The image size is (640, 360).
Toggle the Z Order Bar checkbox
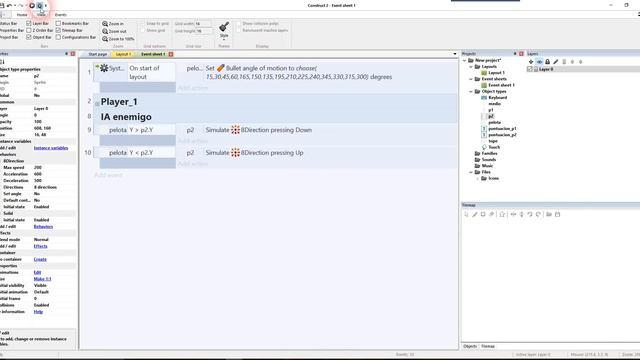[29, 30]
